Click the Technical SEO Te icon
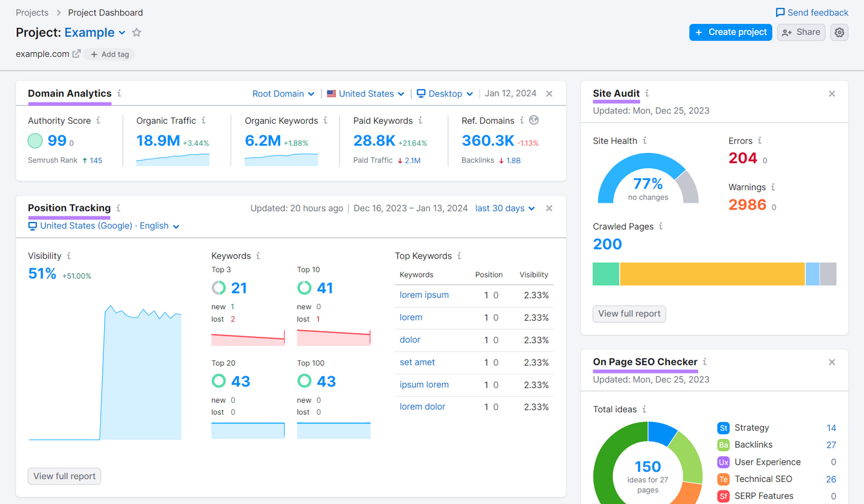Image resolution: width=864 pixels, height=504 pixels. pos(723,479)
